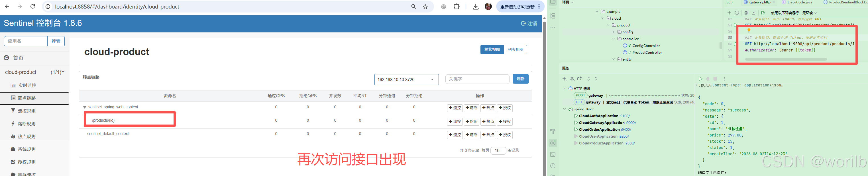
Task: Expand all nodes in Services panel
Action: 589,79
